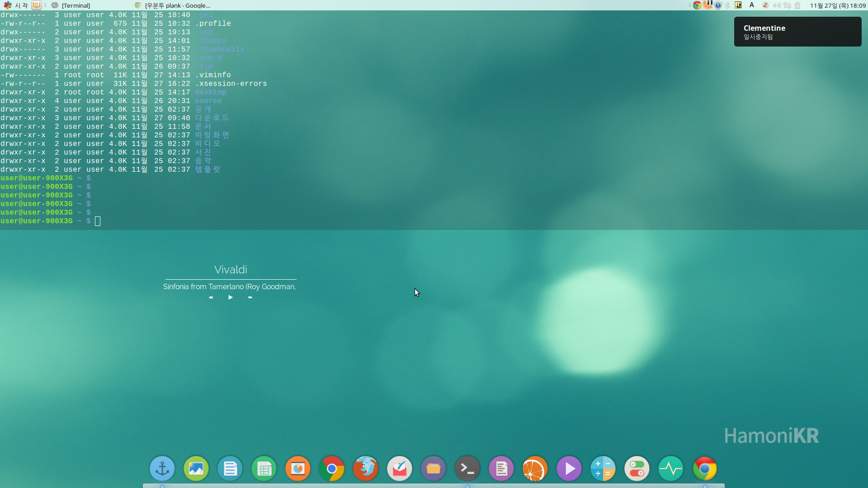This screenshot has width=868, height=488.
Task: Skip to next track in widget
Action: tap(250, 297)
